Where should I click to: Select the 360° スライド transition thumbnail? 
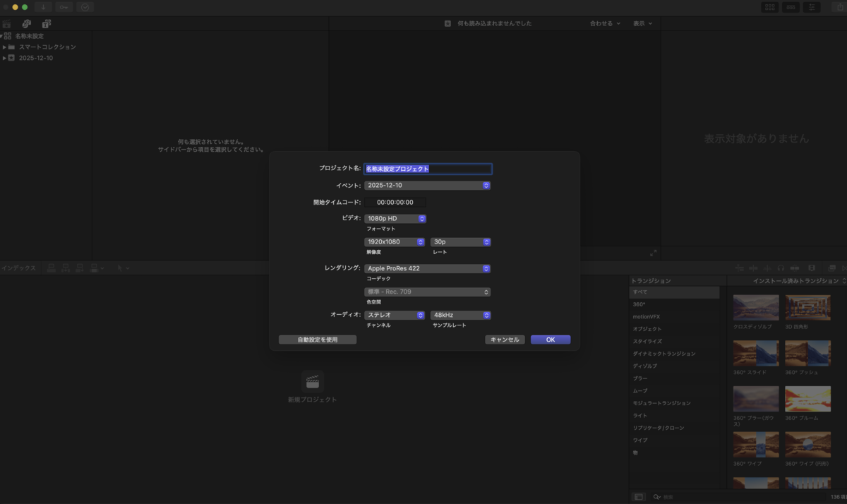click(756, 353)
